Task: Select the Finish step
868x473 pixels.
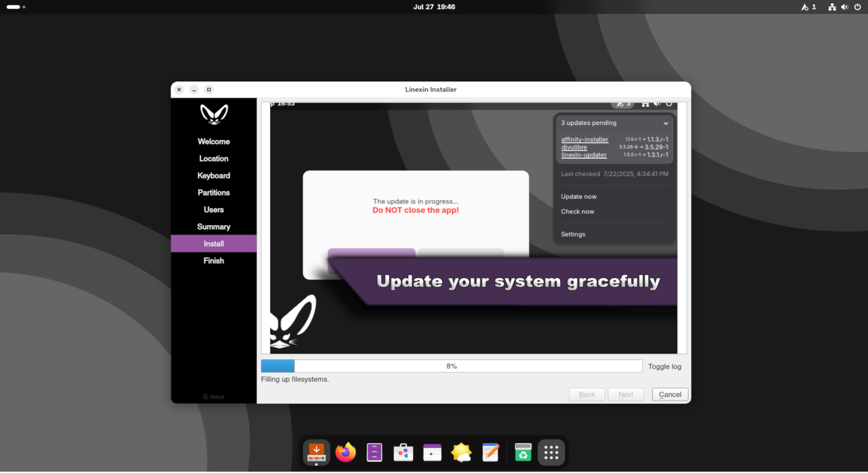Action: click(x=213, y=261)
